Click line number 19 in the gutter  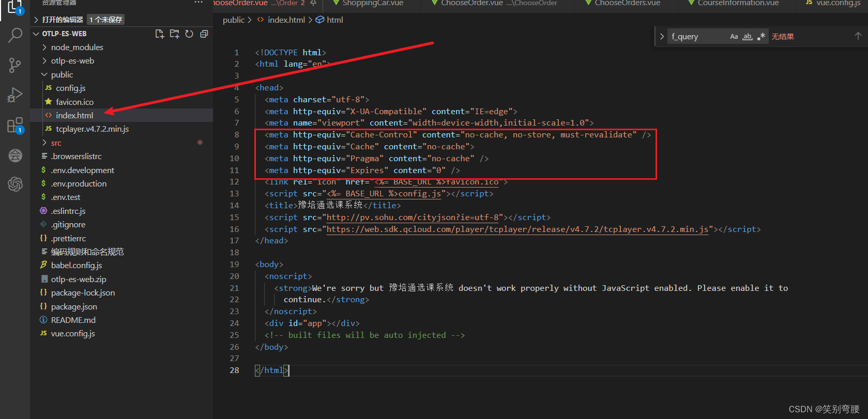coord(234,265)
